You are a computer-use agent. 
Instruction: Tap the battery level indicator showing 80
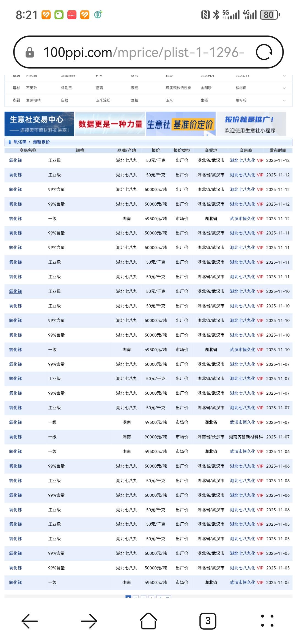[x=270, y=15]
